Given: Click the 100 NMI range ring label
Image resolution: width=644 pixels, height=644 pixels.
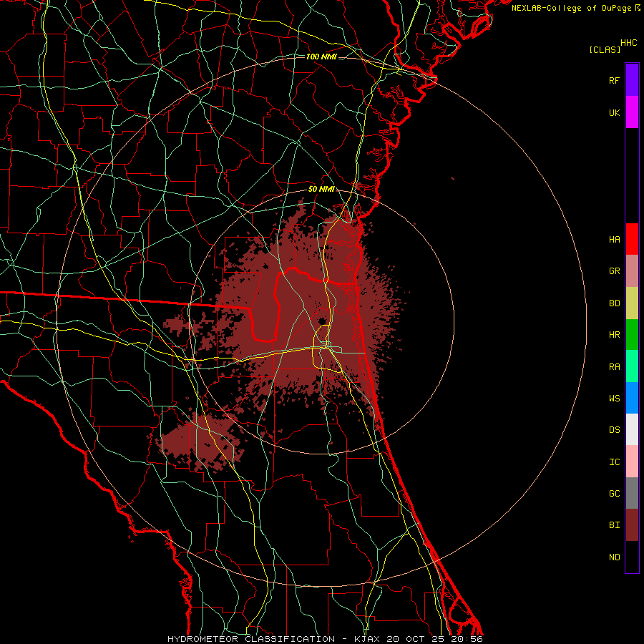Looking at the screenshot, I should 321,57.
